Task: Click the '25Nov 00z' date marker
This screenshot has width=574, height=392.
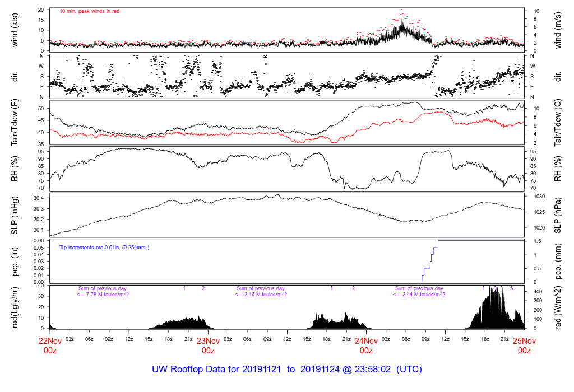Action: (524, 346)
